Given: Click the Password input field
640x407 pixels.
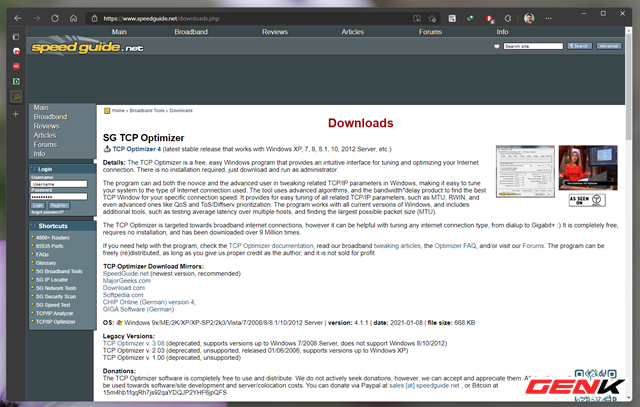Looking at the screenshot, I should pyautogui.click(x=59, y=197).
